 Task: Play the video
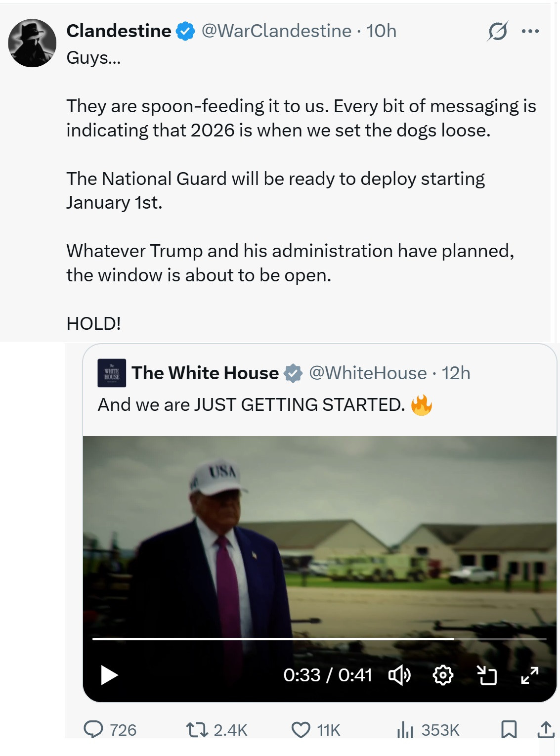tap(109, 675)
